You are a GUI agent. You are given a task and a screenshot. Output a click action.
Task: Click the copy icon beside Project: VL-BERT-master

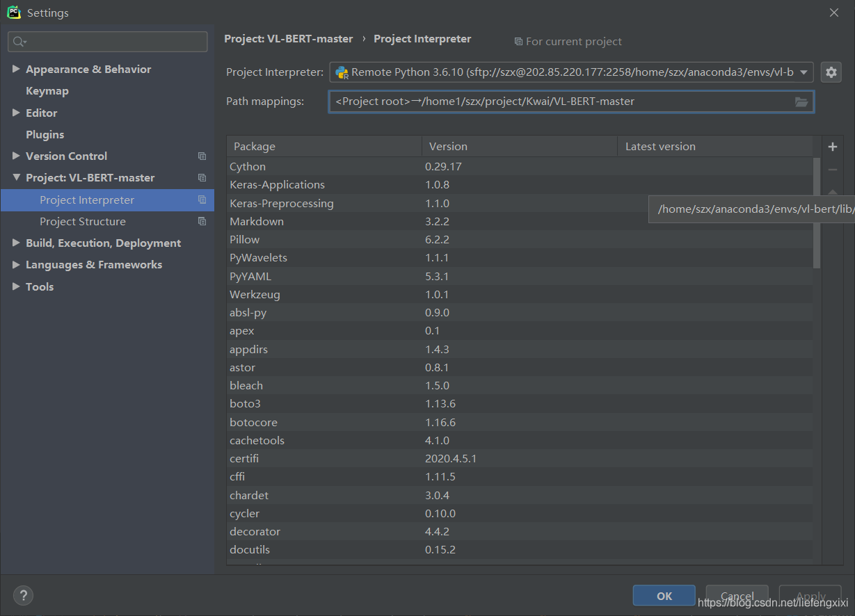coord(202,178)
